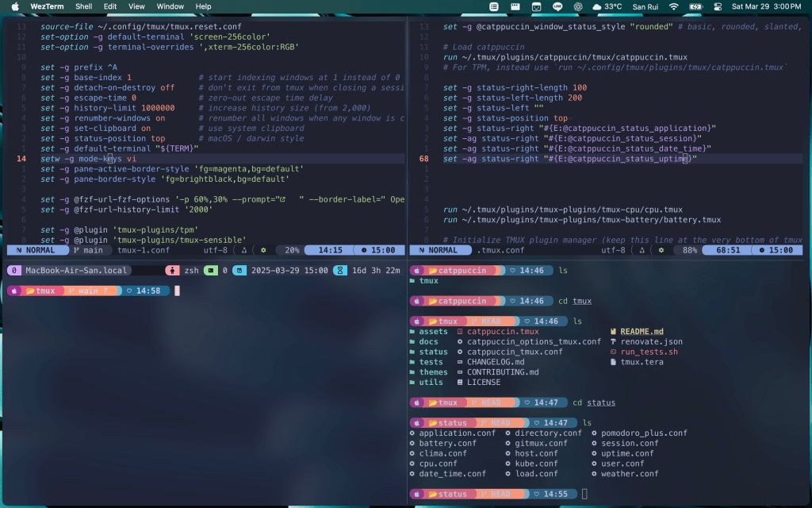Click the MacBook-Air-San.local tmux window label

(75, 270)
